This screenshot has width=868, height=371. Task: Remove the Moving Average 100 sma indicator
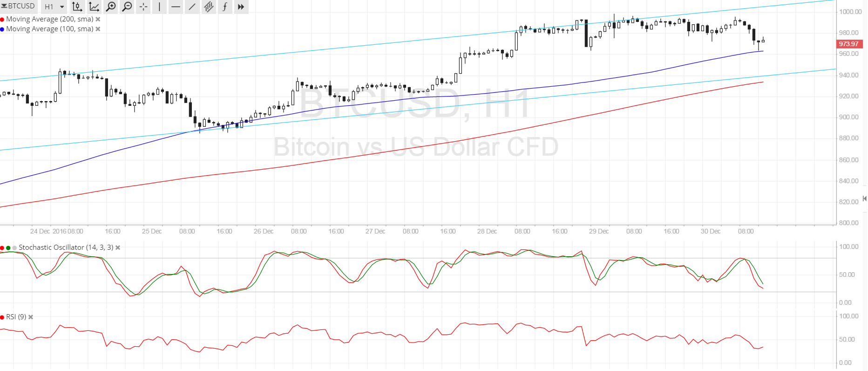(x=98, y=29)
